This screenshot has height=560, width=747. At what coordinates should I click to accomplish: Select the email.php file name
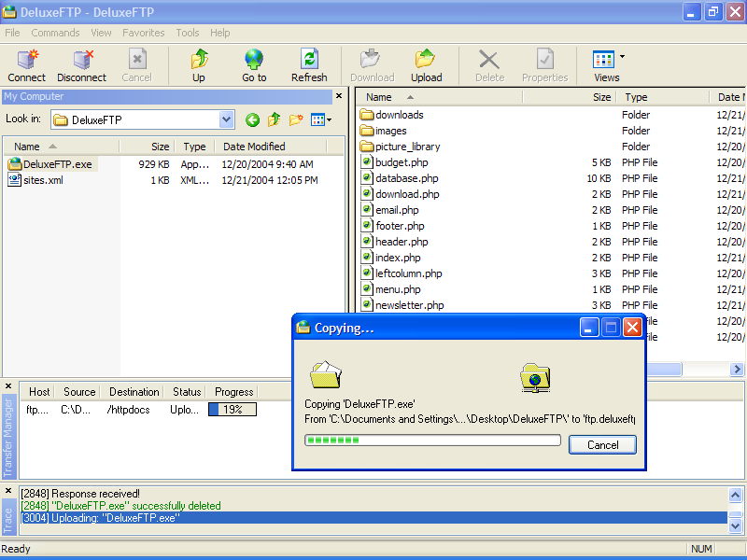pyautogui.click(x=397, y=210)
